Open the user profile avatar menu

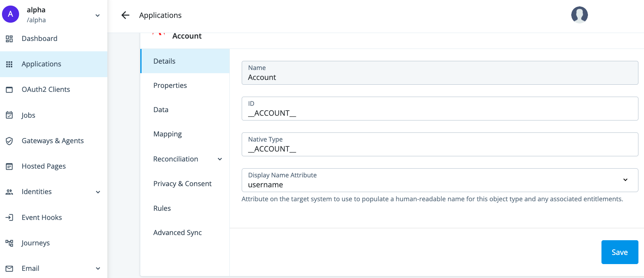580,15
